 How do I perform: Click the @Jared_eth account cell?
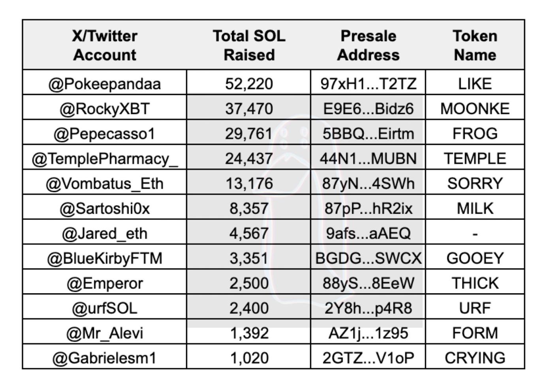(x=105, y=233)
